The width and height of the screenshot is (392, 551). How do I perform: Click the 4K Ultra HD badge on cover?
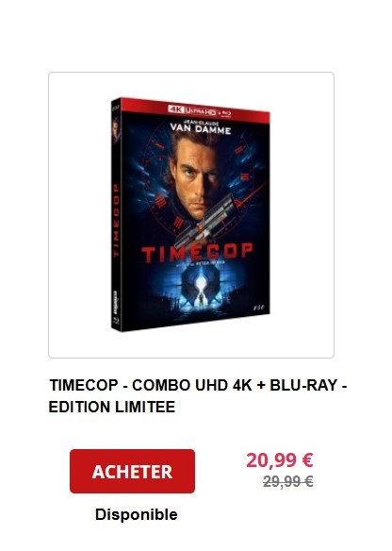point(191,110)
